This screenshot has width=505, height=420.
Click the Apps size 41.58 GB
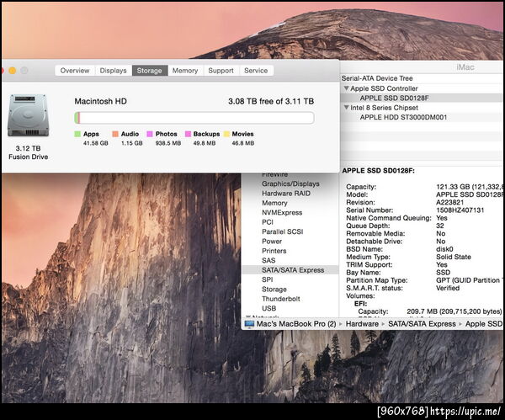95,143
